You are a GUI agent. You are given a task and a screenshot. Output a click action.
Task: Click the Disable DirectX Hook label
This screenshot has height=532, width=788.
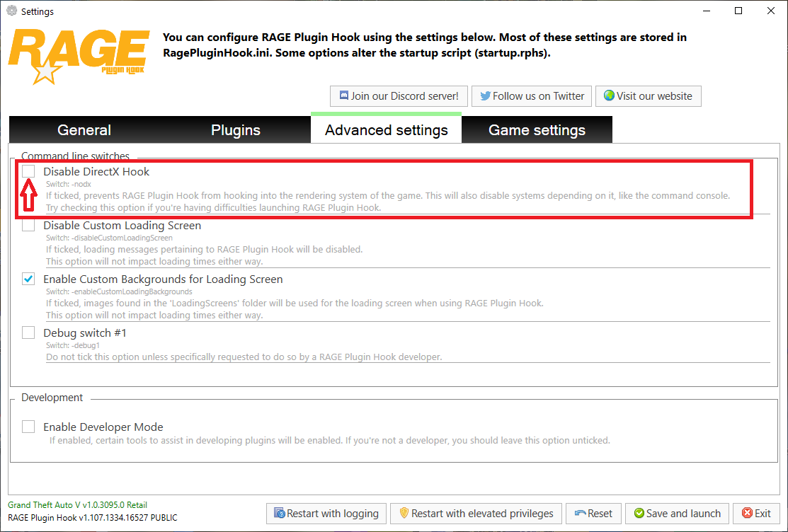pyautogui.click(x=96, y=172)
